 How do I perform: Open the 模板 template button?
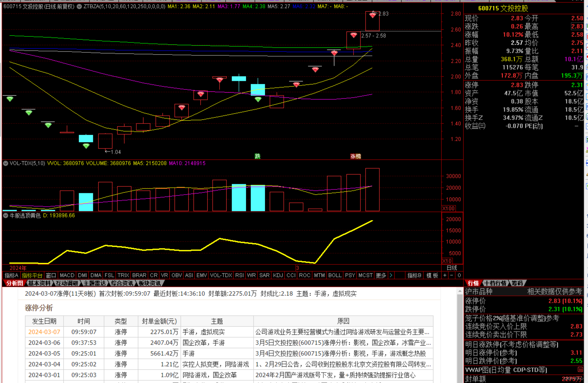(x=432, y=275)
